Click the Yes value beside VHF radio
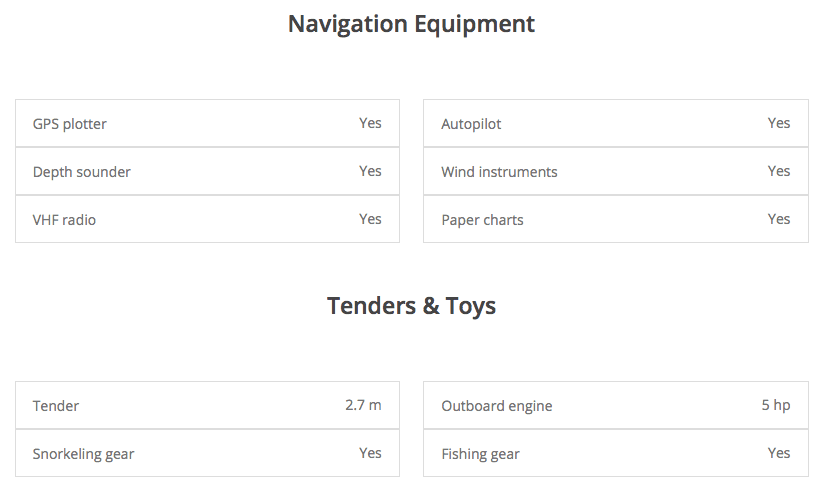 tap(370, 219)
